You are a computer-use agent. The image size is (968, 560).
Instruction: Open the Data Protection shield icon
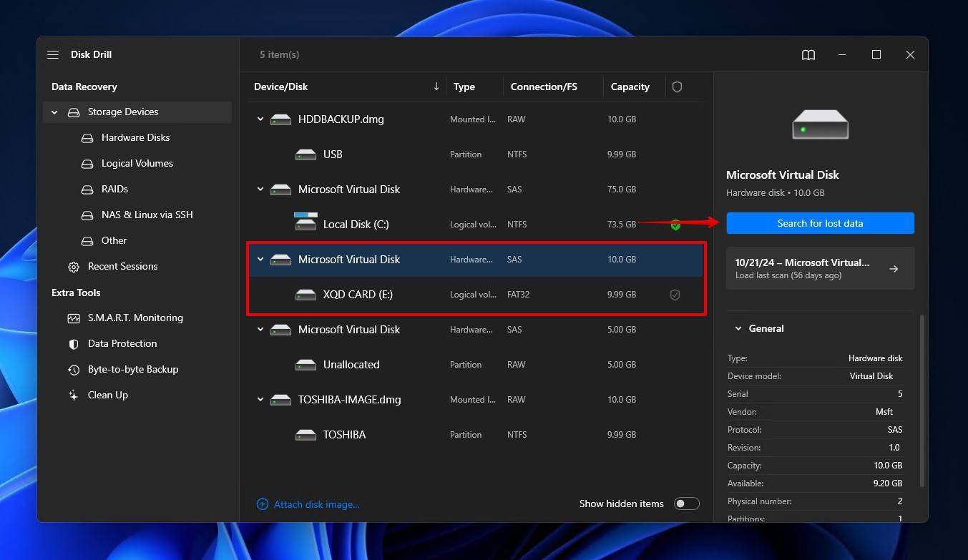pos(74,344)
